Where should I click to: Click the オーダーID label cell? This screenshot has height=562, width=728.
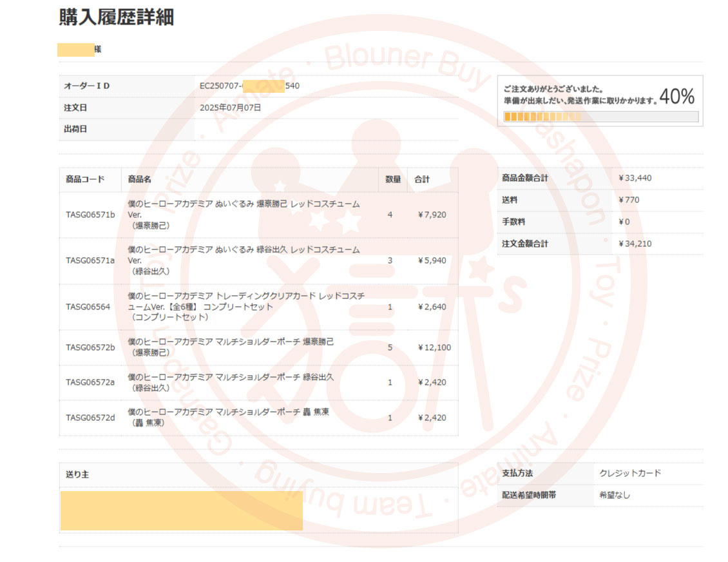pos(127,86)
